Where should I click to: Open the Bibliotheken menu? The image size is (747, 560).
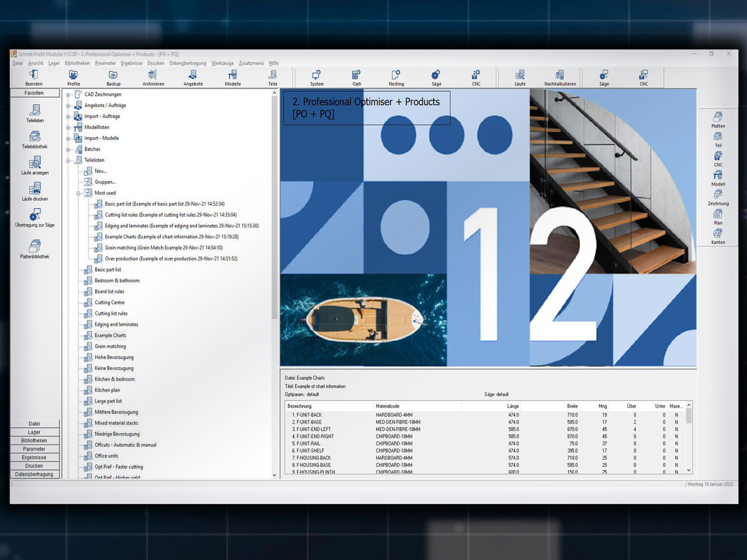tap(77, 63)
